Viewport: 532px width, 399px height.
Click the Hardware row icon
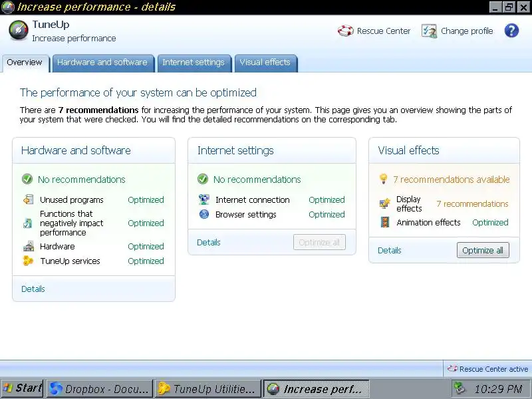pos(29,246)
